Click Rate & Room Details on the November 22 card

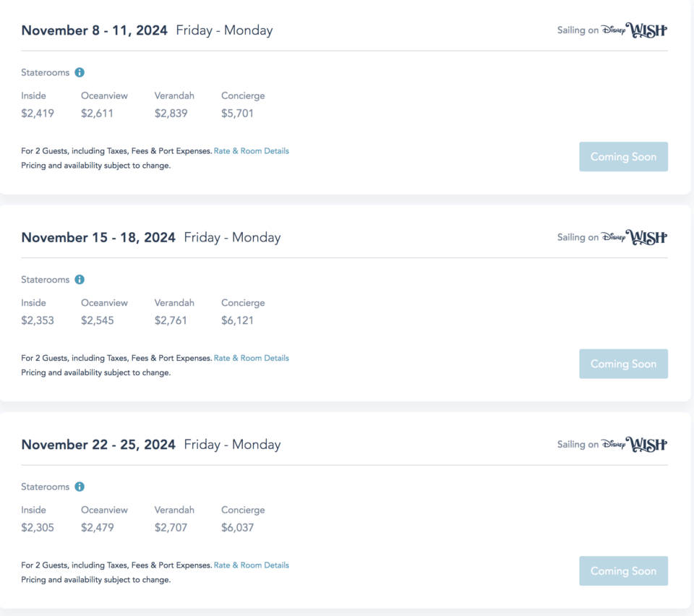[x=251, y=565]
